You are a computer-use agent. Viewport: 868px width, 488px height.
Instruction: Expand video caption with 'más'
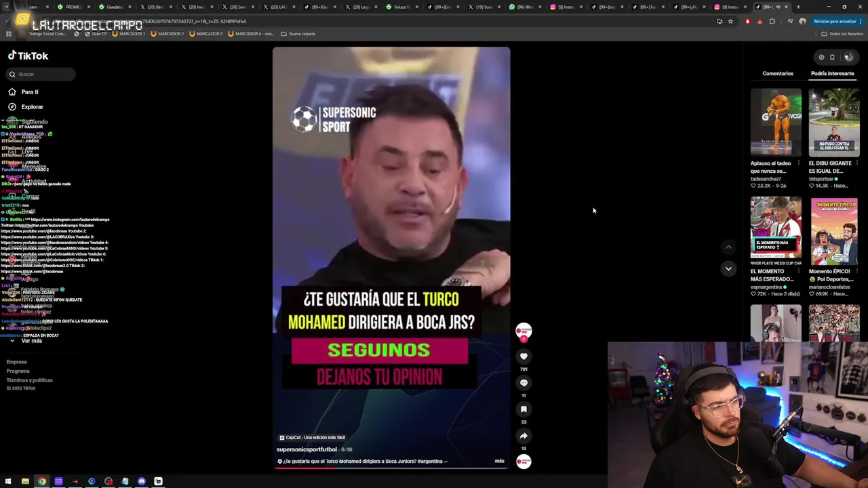coord(500,461)
